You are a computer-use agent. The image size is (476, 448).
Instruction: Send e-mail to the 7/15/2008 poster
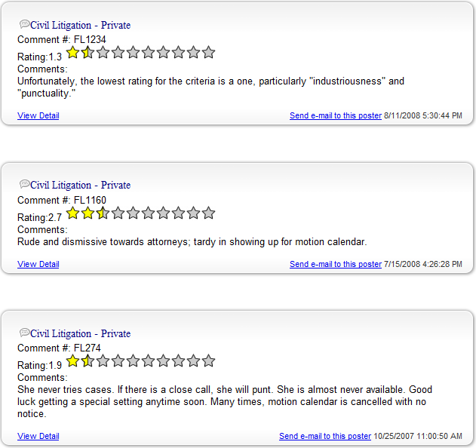(x=336, y=265)
